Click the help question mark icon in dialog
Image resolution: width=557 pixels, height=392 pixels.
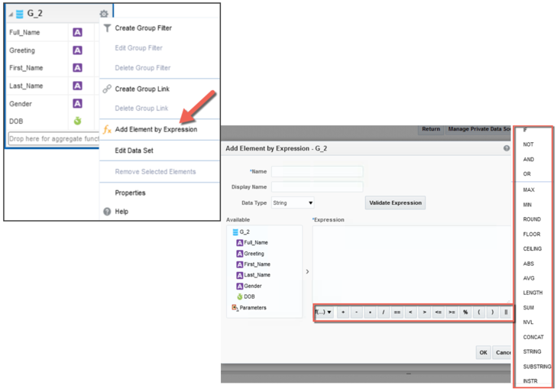(507, 148)
